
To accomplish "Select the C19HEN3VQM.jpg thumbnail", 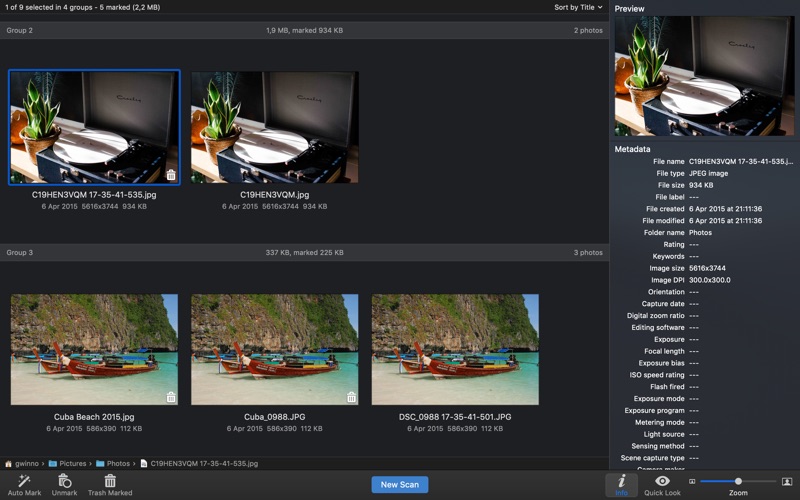I will [274, 127].
